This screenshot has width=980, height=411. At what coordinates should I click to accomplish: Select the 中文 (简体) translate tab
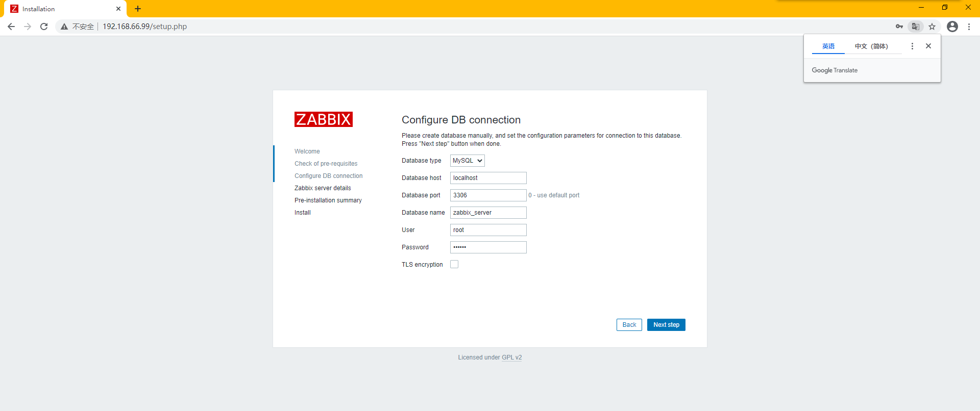click(x=871, y=46)
